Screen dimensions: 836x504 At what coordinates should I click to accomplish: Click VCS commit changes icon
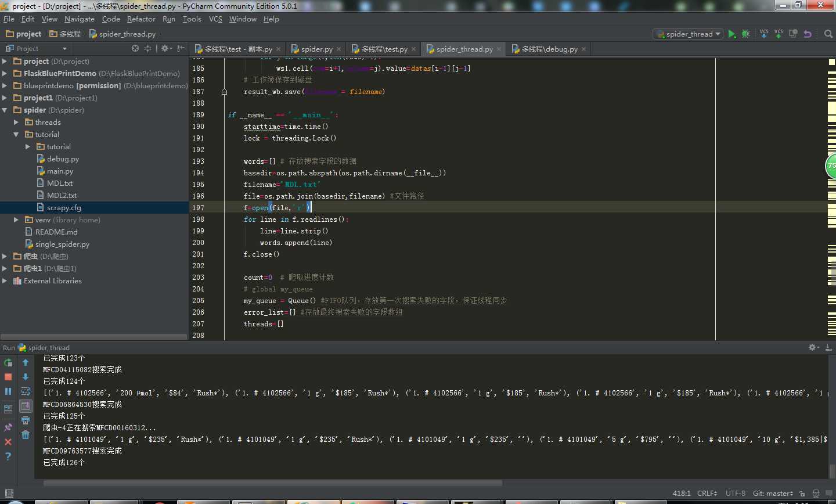point(779,34)
